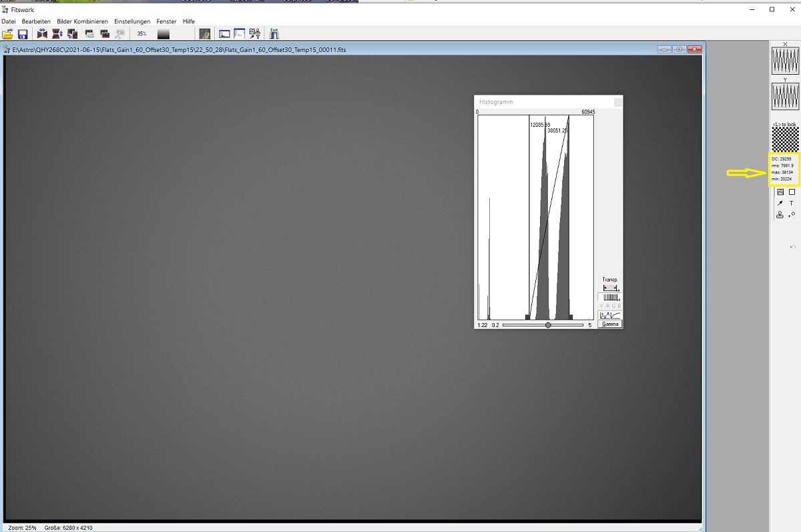Select the rectangle selection tool icon
The image size is (801, 532).
(792, 192)
